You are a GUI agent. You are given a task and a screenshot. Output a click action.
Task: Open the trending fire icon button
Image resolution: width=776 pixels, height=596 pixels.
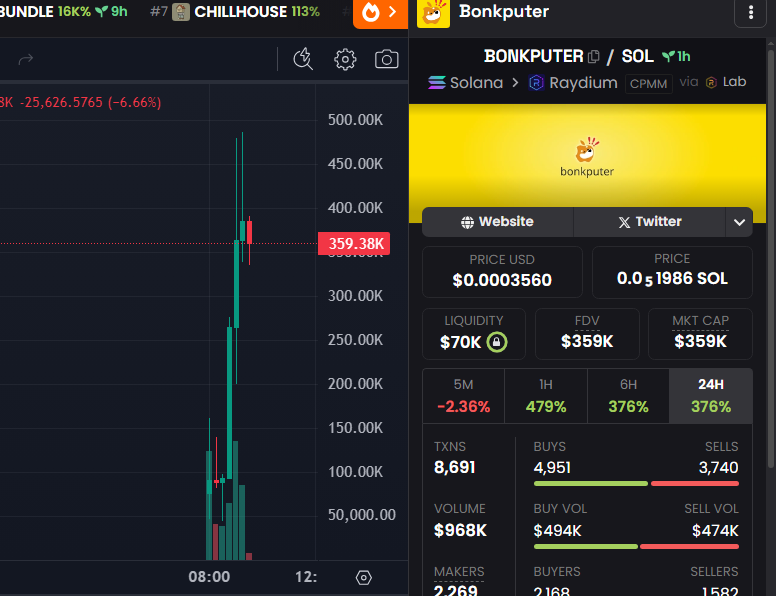tap(380, 13)
